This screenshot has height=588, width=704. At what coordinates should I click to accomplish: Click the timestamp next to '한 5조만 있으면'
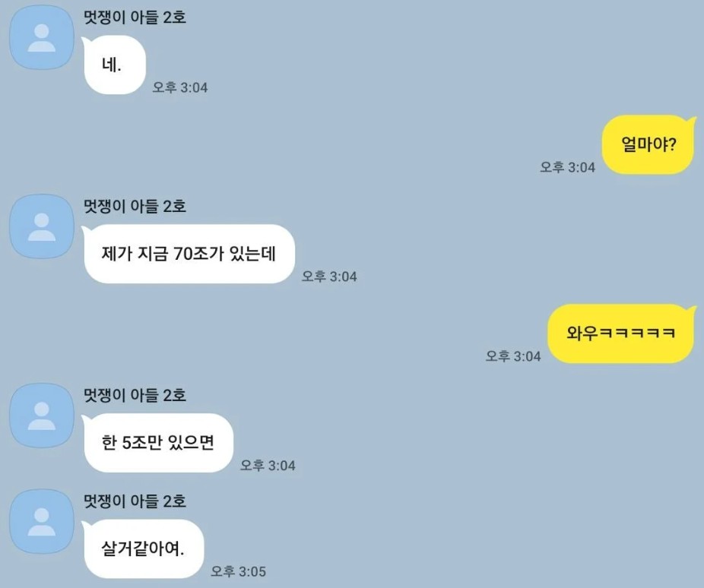coord(268,465)
